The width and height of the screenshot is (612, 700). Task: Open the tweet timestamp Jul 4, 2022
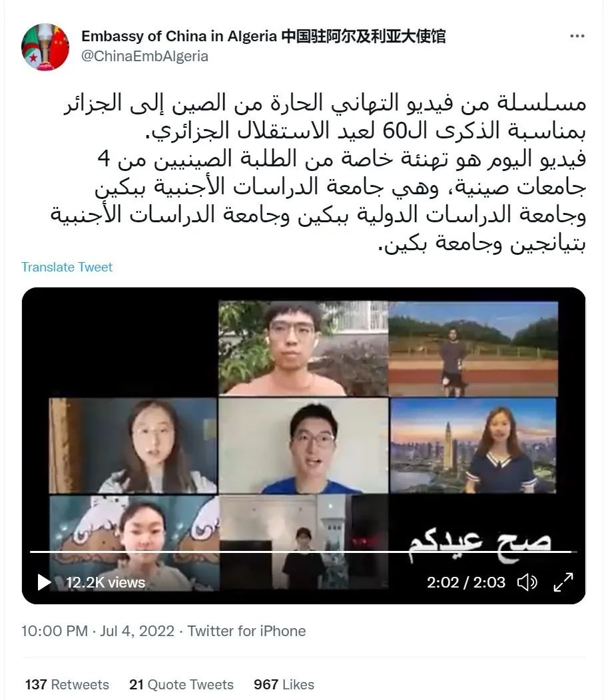tap(137, 631)
